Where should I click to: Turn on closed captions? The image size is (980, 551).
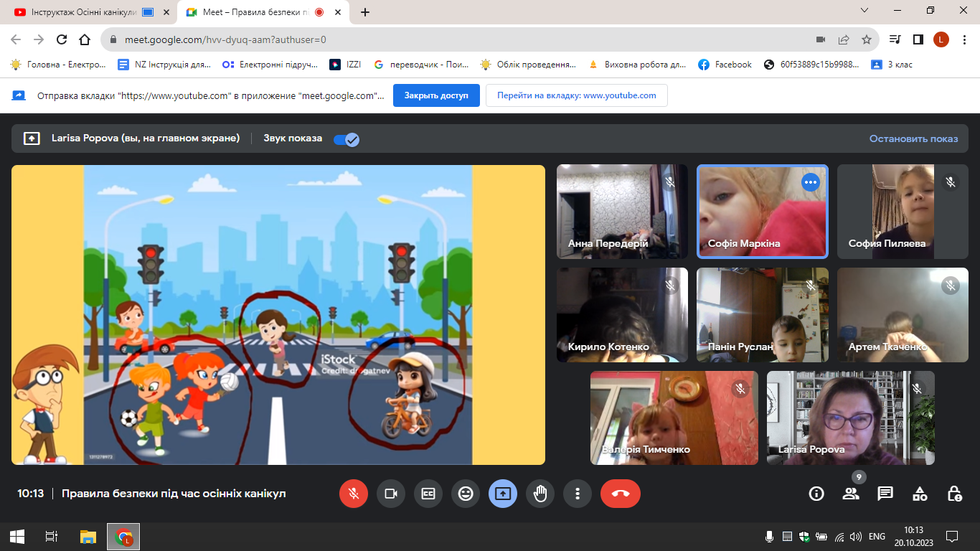pyautogui.click(x=428, y=494)
